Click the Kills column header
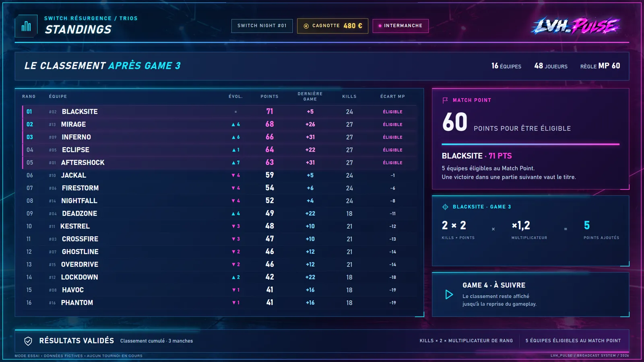Viewport: 644px width, 362px height. pos(349,97)
